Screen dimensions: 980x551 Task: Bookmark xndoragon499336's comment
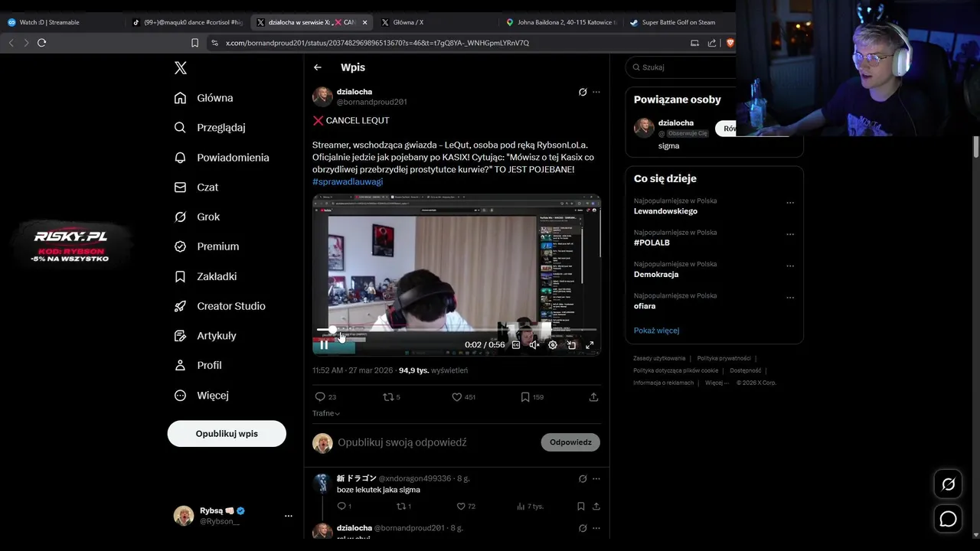[581, 507]
